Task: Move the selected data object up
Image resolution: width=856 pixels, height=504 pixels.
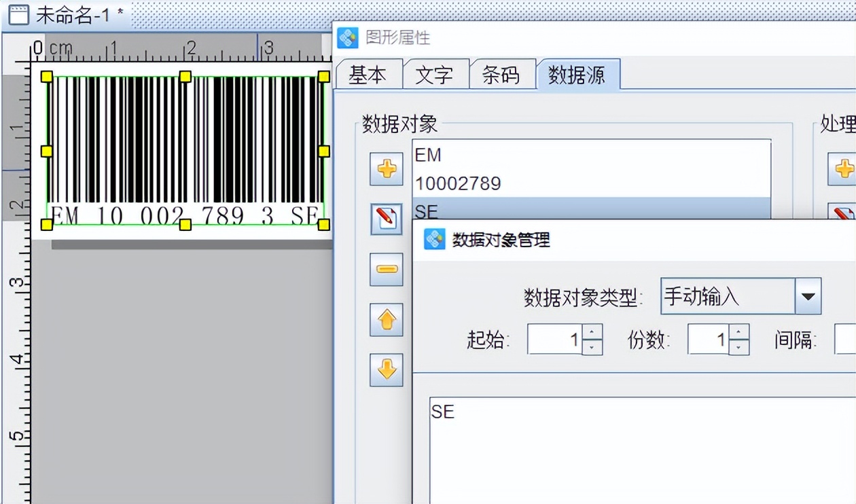Action: point(386,319)
